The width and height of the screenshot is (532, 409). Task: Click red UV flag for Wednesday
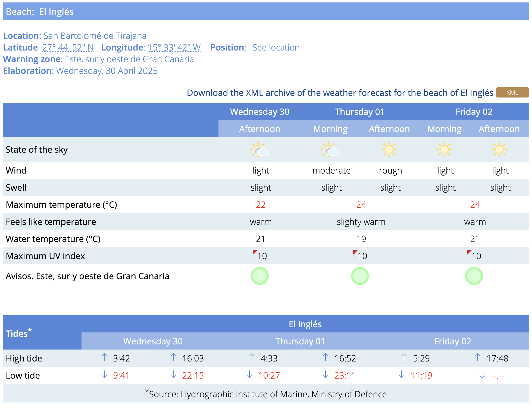click(x=255, y=252)
